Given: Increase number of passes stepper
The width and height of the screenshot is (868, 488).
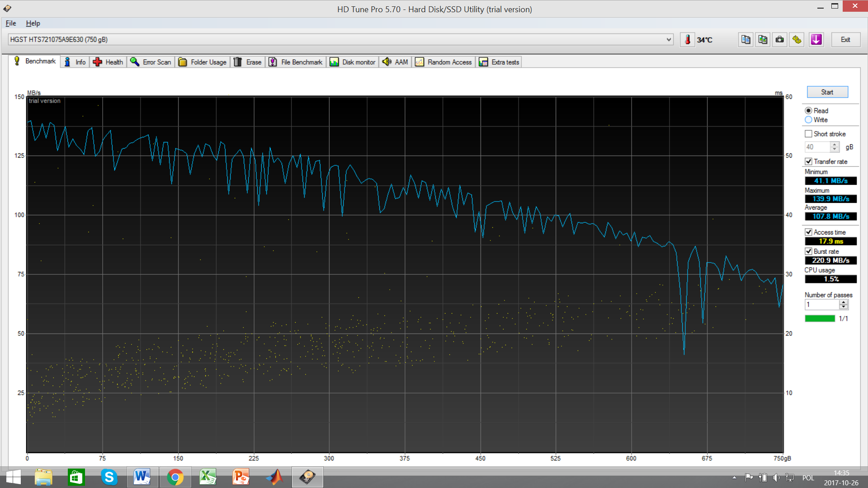Looking at the screenshot, I should pos(844,302).
